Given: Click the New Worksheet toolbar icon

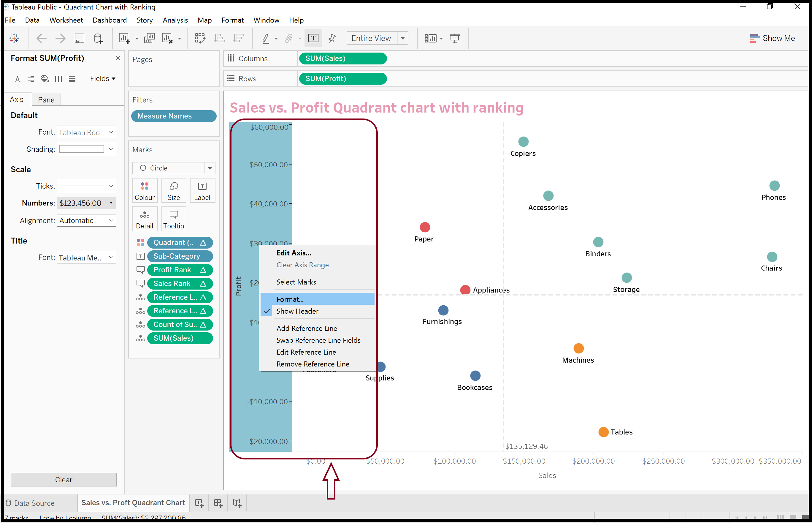Looking at the screenshot, I should coord(124,38).
